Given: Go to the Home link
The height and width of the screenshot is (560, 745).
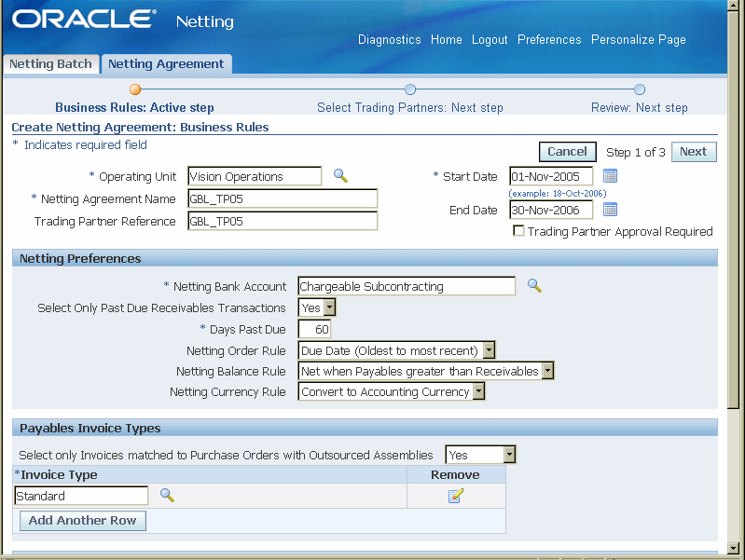Looking at the screenshot, I should tap(446, 39).
